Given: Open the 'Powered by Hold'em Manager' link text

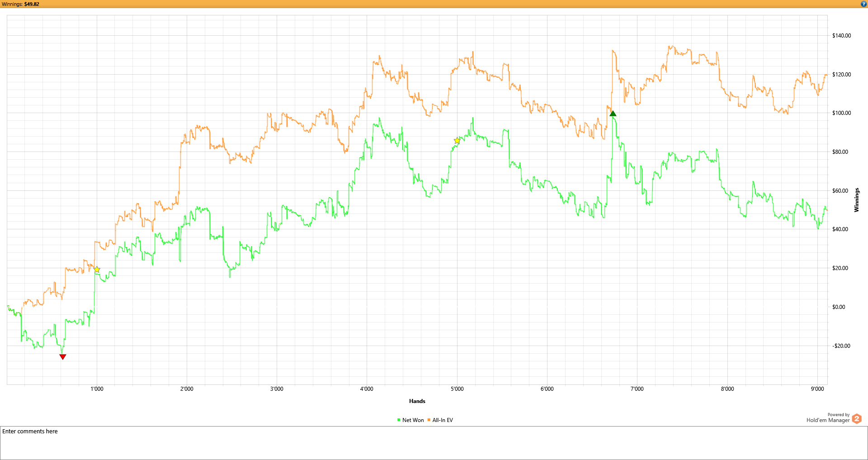Looking at the screenshot, I should pos(828,418).
